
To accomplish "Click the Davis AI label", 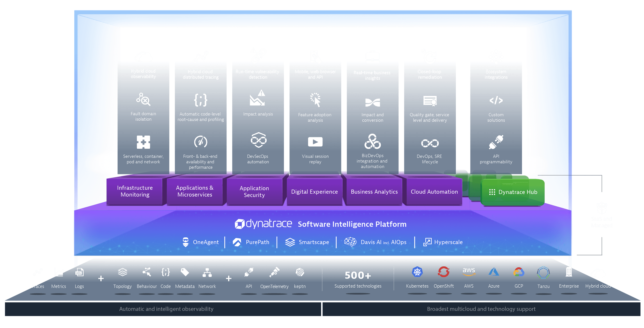I will [x=371, y=242].
